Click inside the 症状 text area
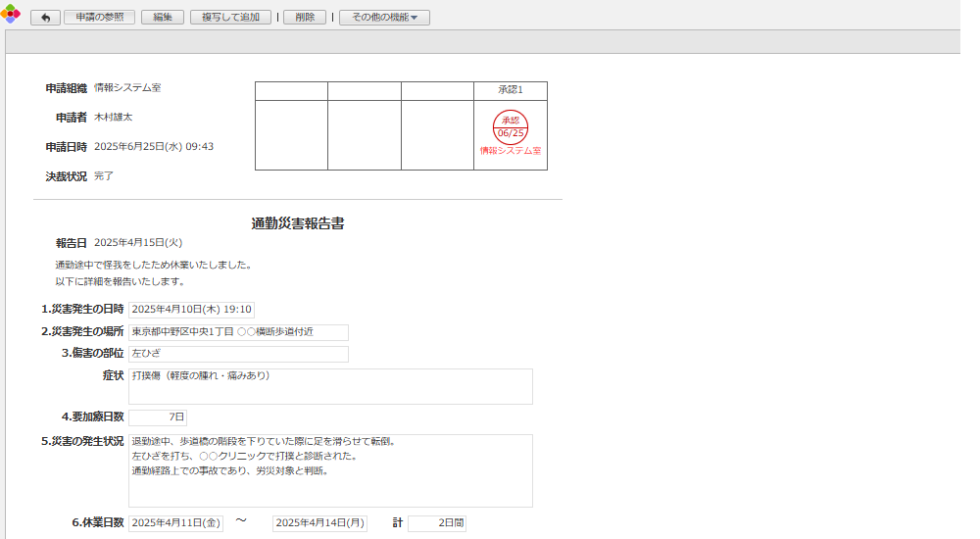Image resolution: width=980 pixels, height=539 pixels. click(330, 386)
